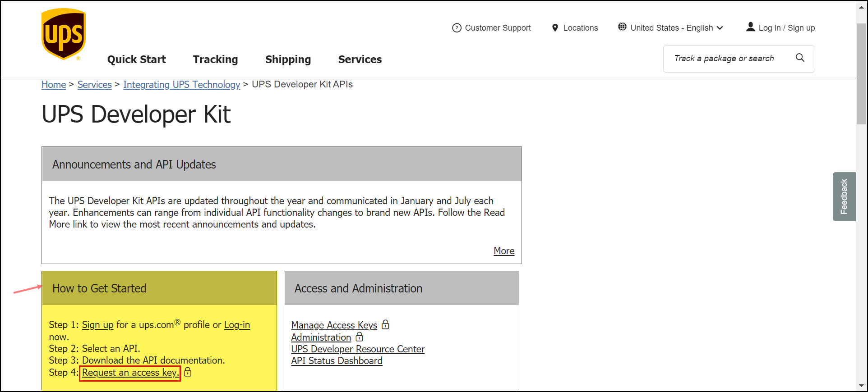Click the Locations pin icon

coord(555,28)
